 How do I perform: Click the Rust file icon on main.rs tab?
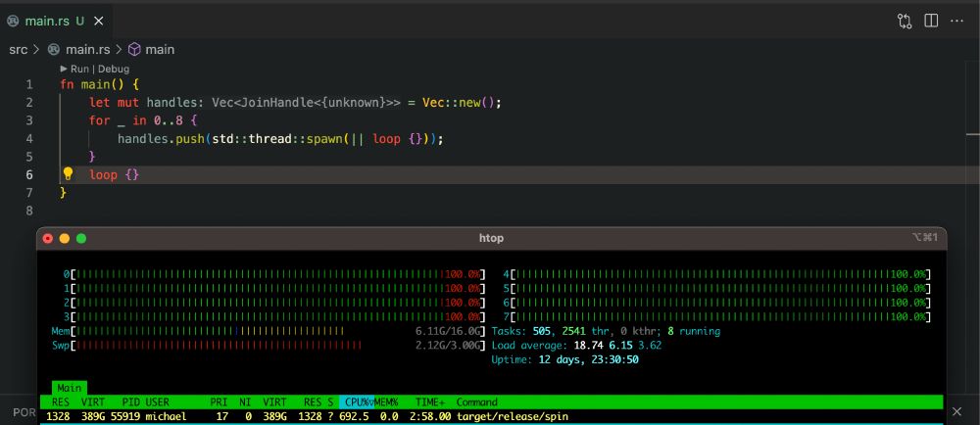coord(13,22)
